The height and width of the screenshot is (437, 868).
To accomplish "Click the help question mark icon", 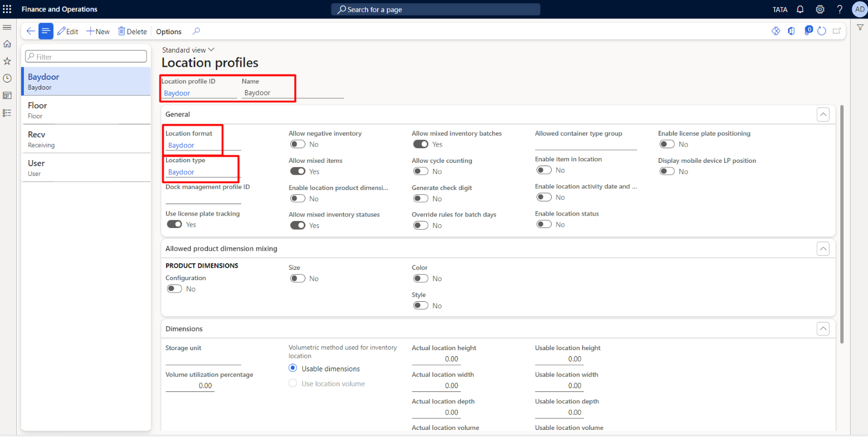I will tap(839, 9).
